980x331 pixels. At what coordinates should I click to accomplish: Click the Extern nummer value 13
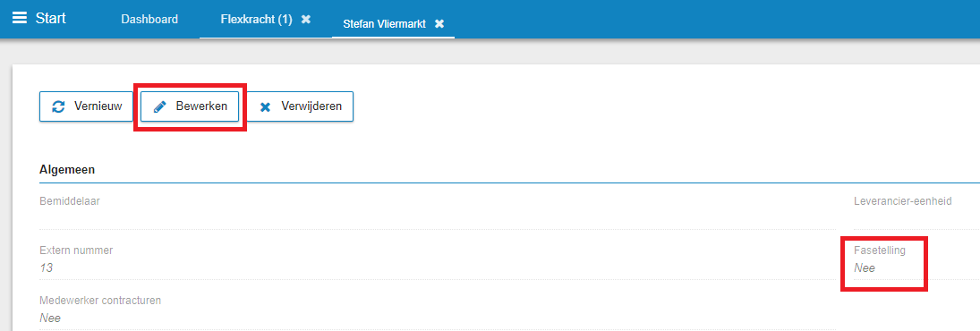pos(47,267)
